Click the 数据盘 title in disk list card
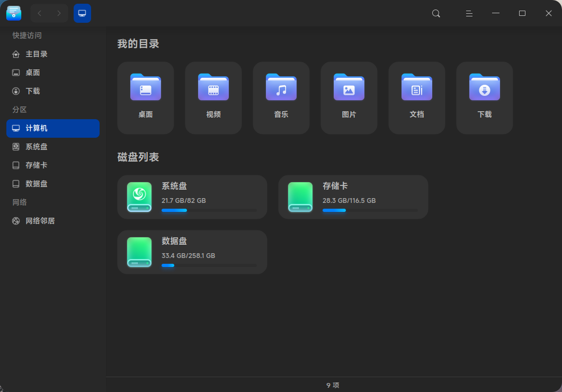 coord(174,241)
